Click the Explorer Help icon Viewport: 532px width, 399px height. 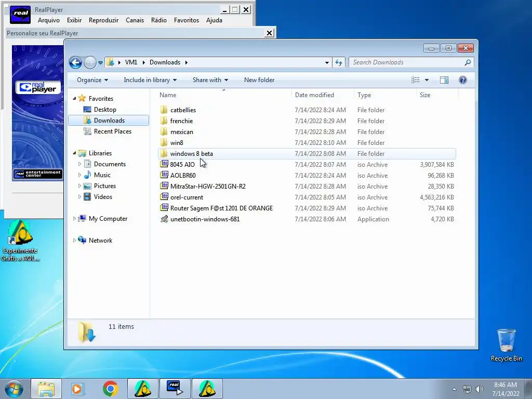click(462, 80)
